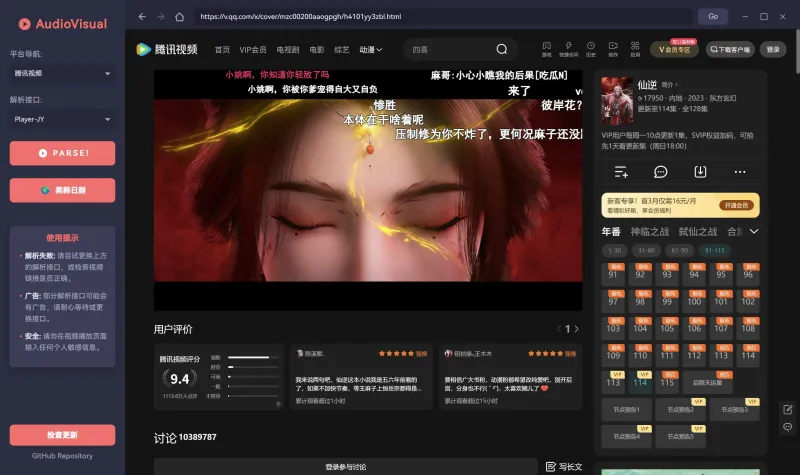Play episode 100
The width and height of the screenshot is (800, 475).
(694, 301)
